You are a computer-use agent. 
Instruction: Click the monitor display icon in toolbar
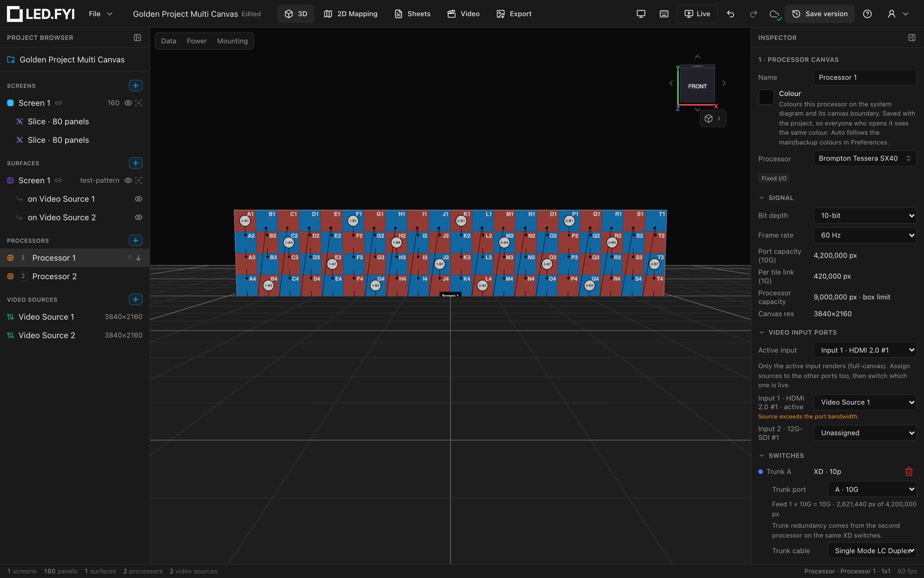[x=641, y=14]
